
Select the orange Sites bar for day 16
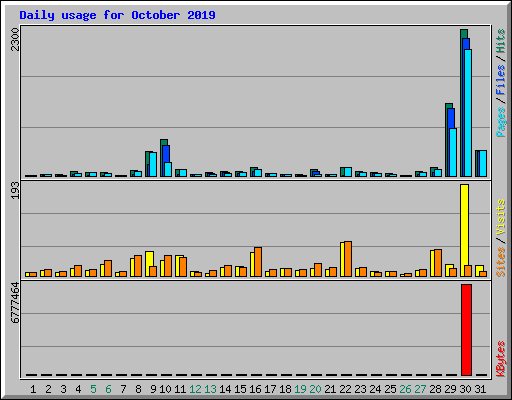point(258,262)
